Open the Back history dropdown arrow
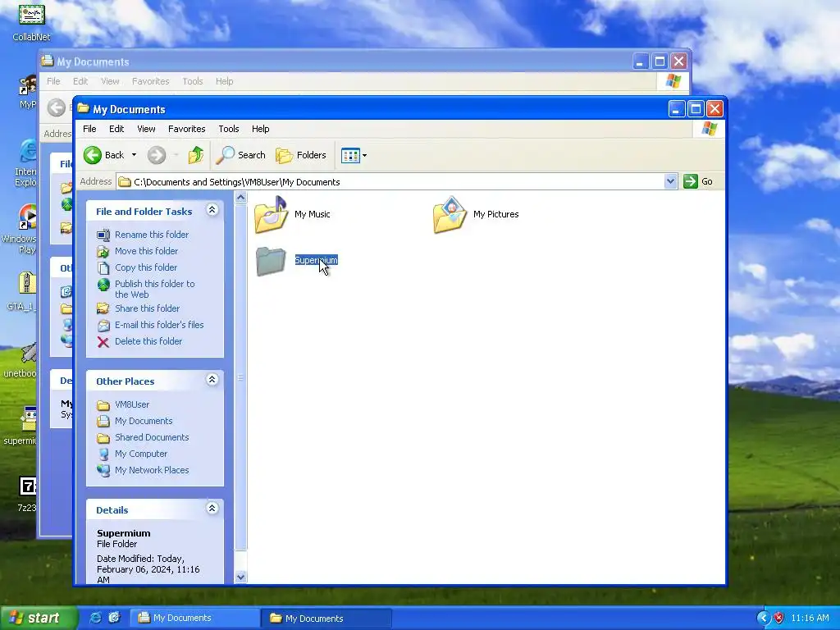The width and height of the screenshot is (840, 630). coord(134,155)
